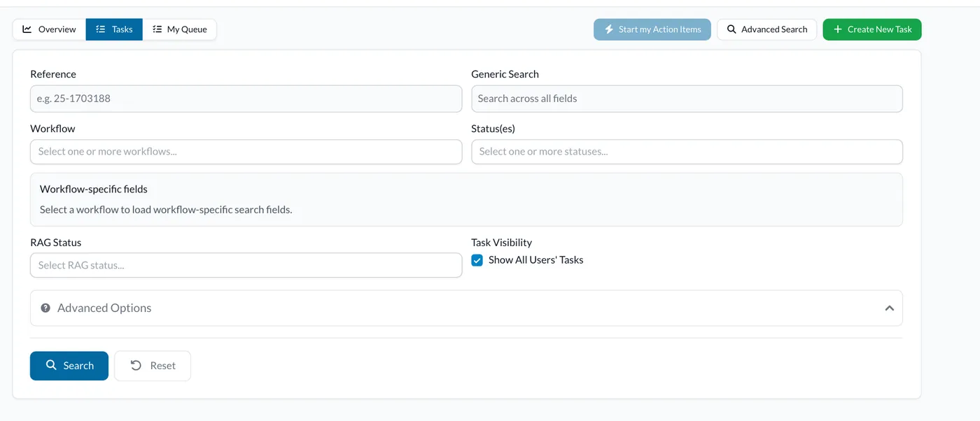Click the 'Status(es)' field label
Image resolution: width=980 pixels, height=421 pixels.
(493, 129)
